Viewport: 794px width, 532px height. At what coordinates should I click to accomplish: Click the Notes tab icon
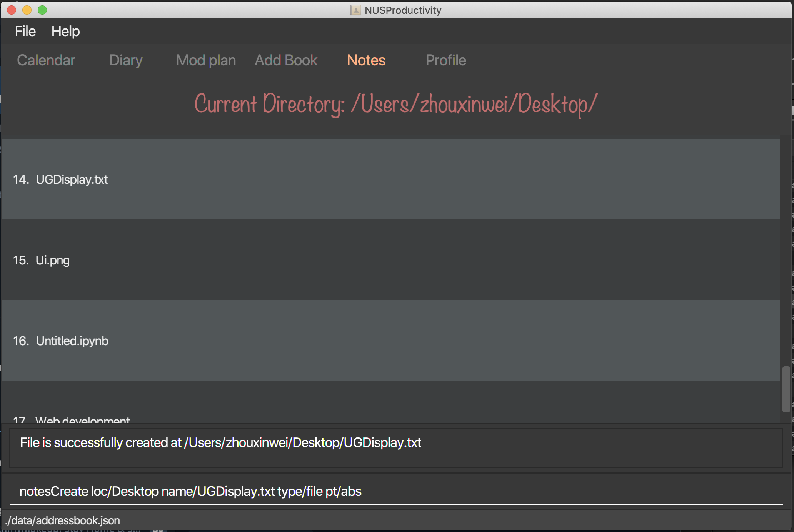366,60
